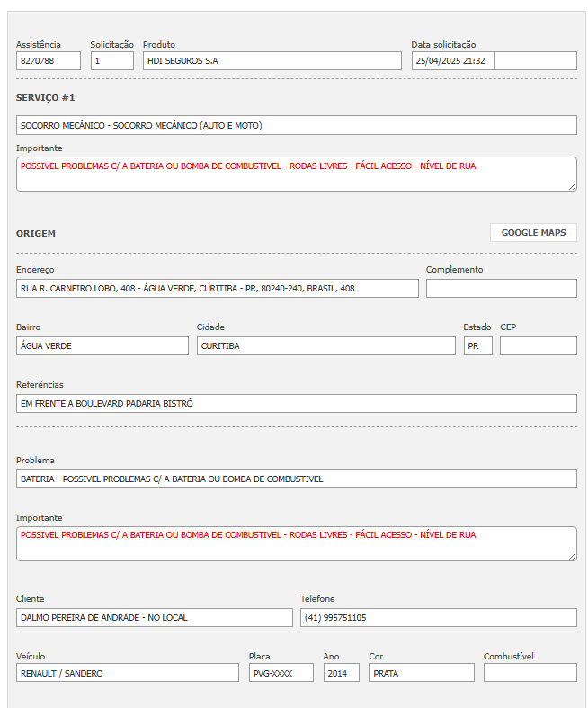Click the Importante text area under Serviço #1
Viewport: 588px width, 708px height.
[x=296, y=174]
